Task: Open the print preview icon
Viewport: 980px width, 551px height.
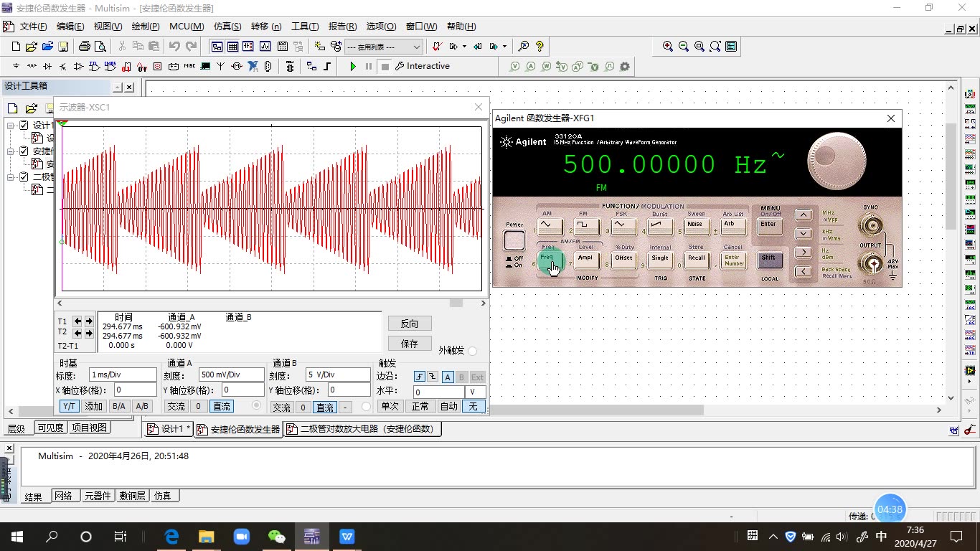Action: point(101,46)
